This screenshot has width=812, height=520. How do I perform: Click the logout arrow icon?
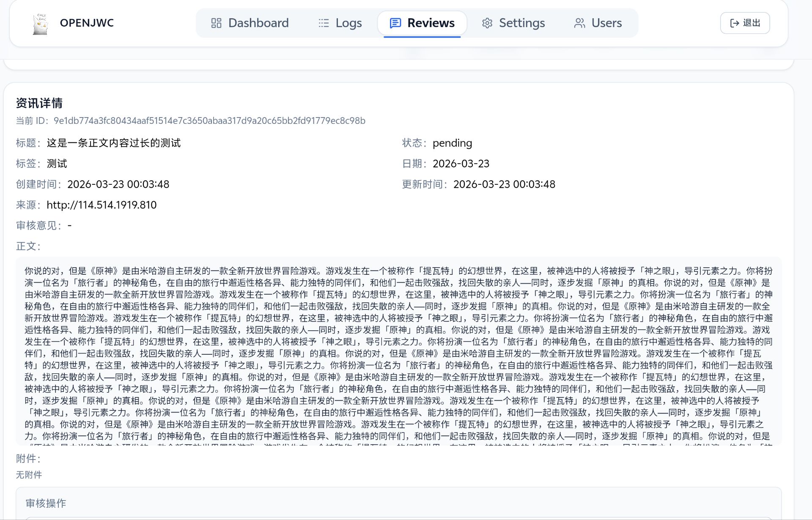click(735, 23)
